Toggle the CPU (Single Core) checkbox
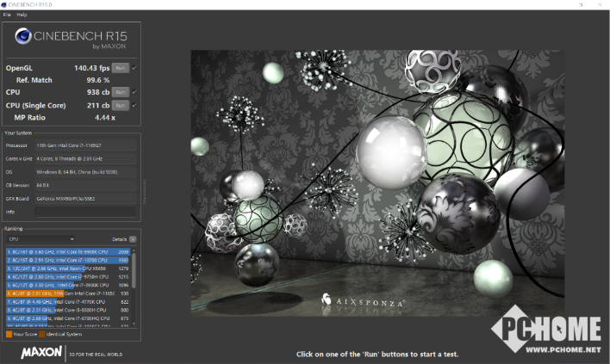This screenshot has height=364, width=610. point(134,105)
